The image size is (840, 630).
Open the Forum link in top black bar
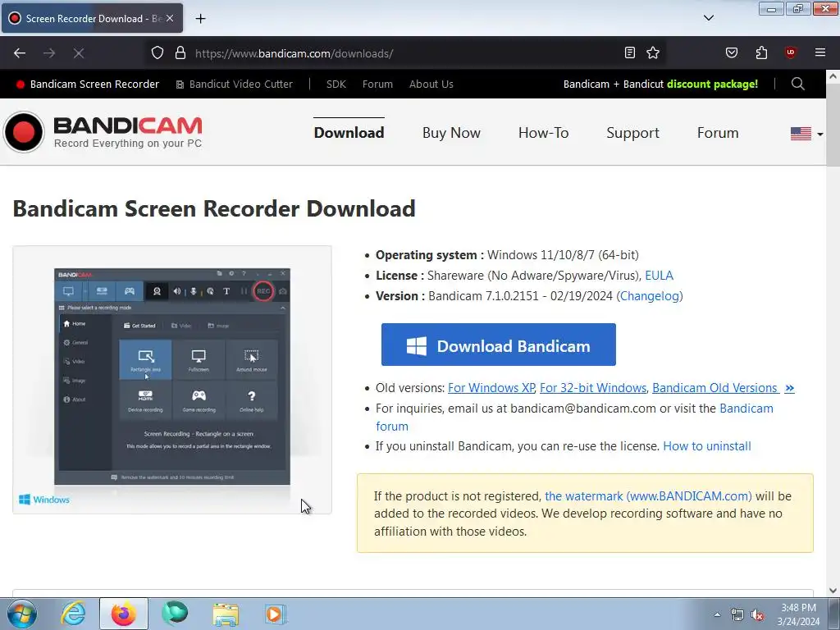click(x=377, y=84)
